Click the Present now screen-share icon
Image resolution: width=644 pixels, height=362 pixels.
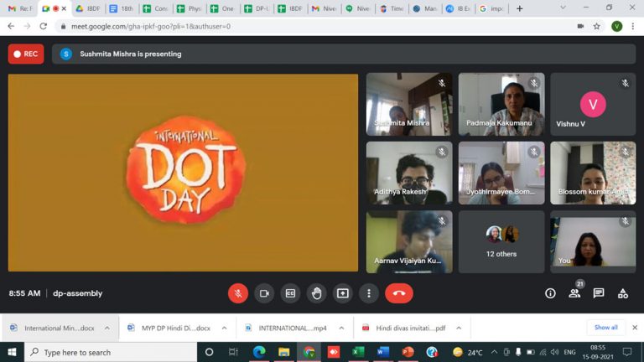click(x=343, y=293)
